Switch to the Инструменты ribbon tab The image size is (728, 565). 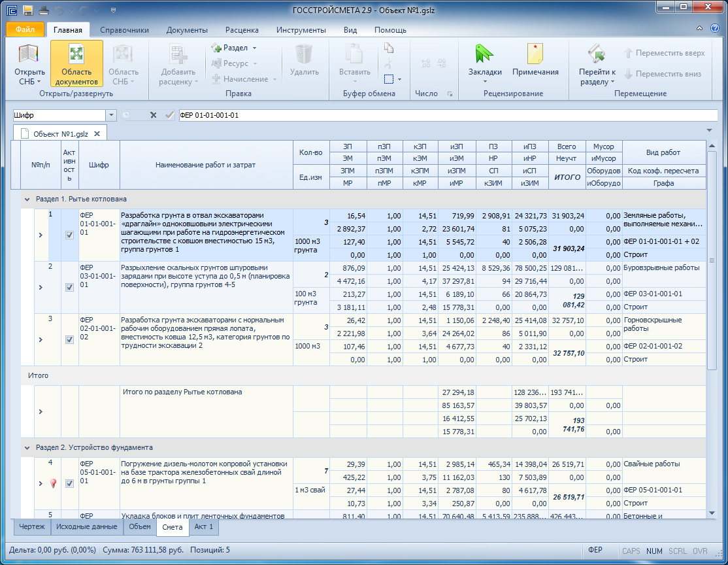pyautogui.click(x=301, y=29)
